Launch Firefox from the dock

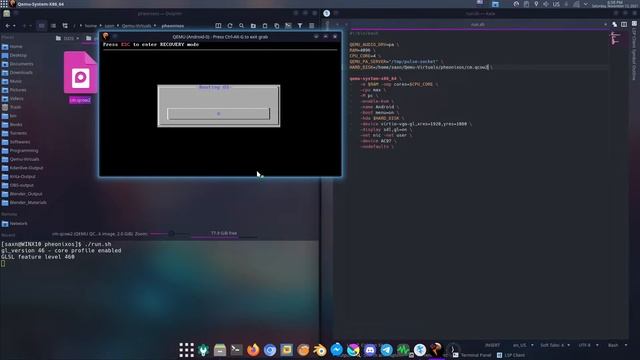click(253, 350)
